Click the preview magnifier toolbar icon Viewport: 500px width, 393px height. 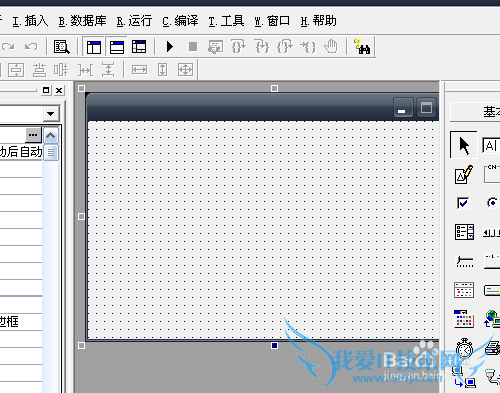62,47
